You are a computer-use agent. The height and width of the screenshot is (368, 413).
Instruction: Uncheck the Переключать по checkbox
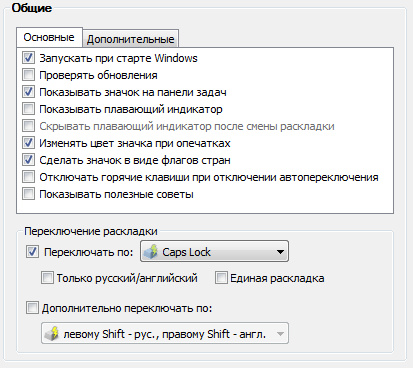click(x=32, y=252)
